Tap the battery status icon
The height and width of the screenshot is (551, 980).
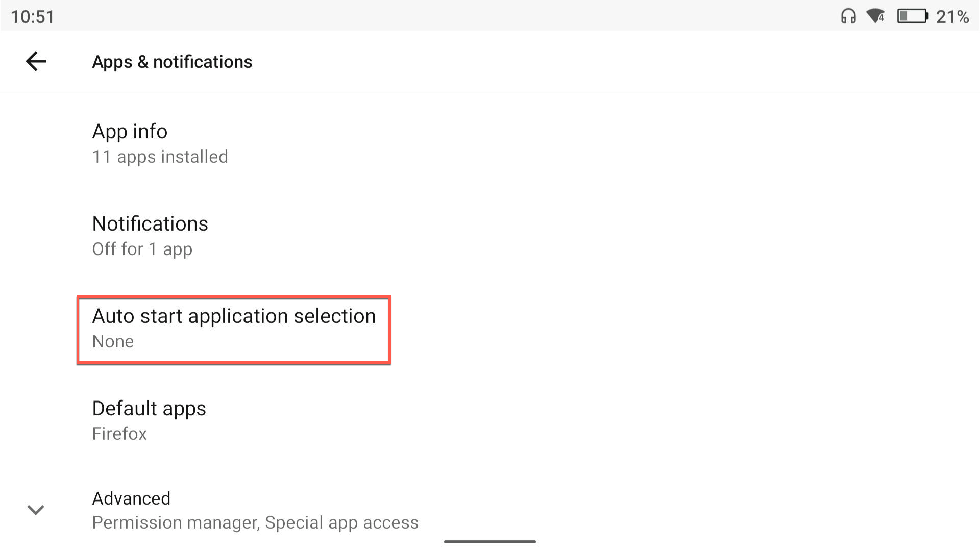913,16
